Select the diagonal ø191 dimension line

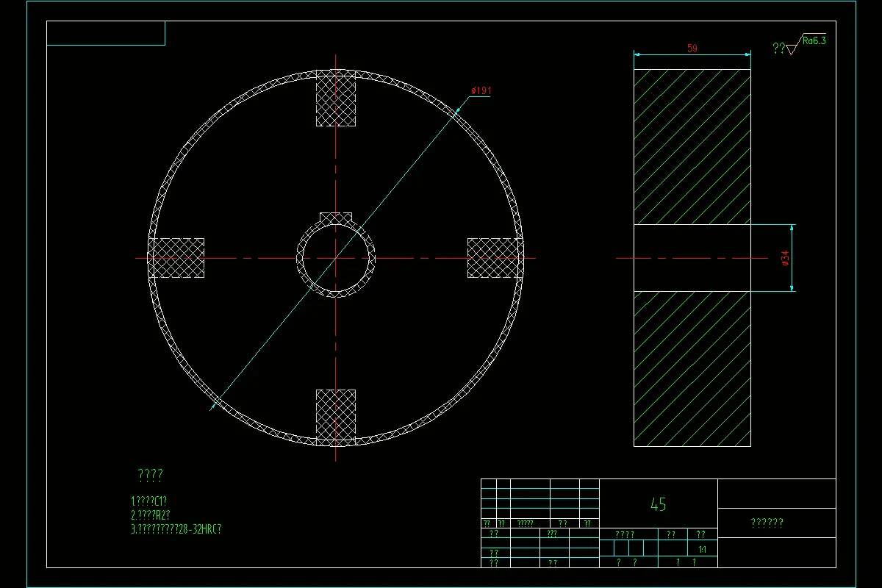pos(336,258)
